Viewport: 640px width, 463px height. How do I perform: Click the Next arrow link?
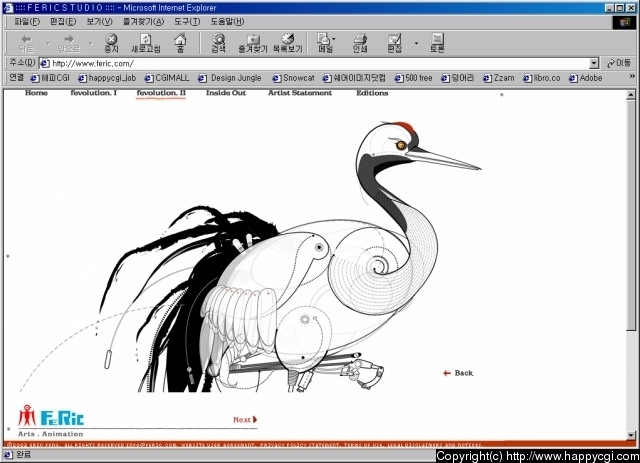[x=245, y=419]
